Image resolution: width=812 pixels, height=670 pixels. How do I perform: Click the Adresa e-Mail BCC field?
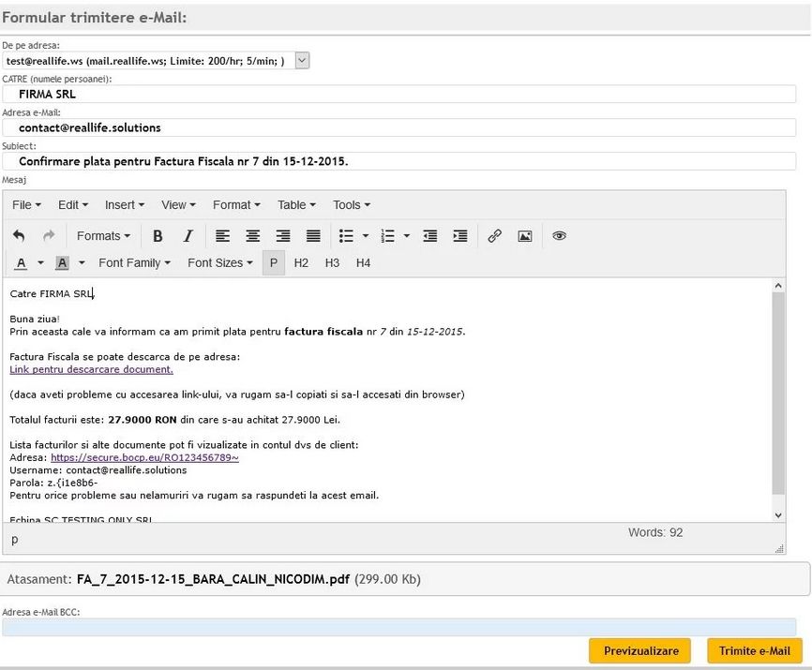[398, 627]
